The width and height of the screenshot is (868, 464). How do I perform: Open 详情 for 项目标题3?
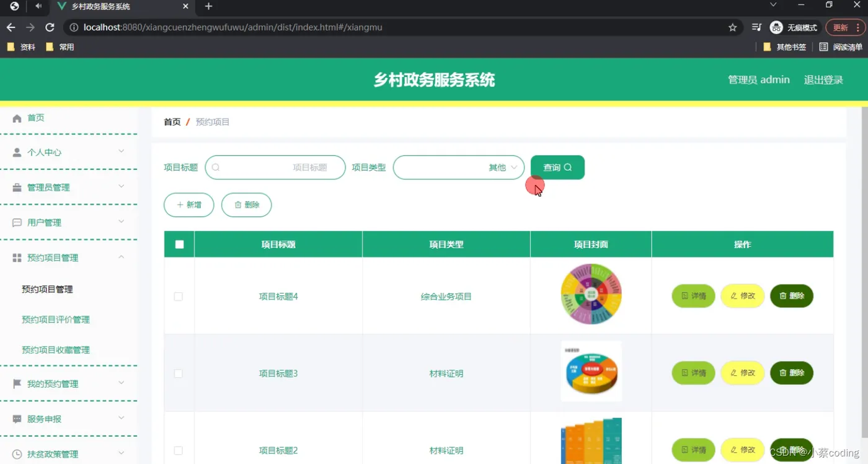point(694,373)
